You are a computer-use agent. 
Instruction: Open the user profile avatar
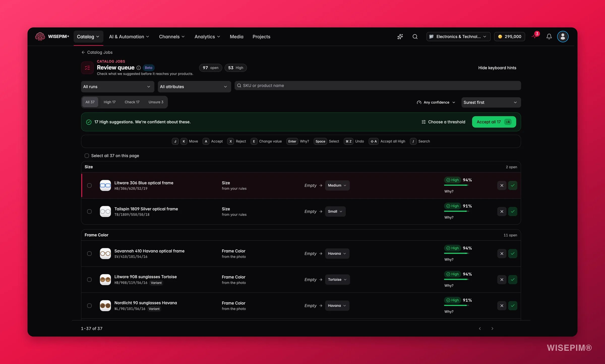point(563,37)
